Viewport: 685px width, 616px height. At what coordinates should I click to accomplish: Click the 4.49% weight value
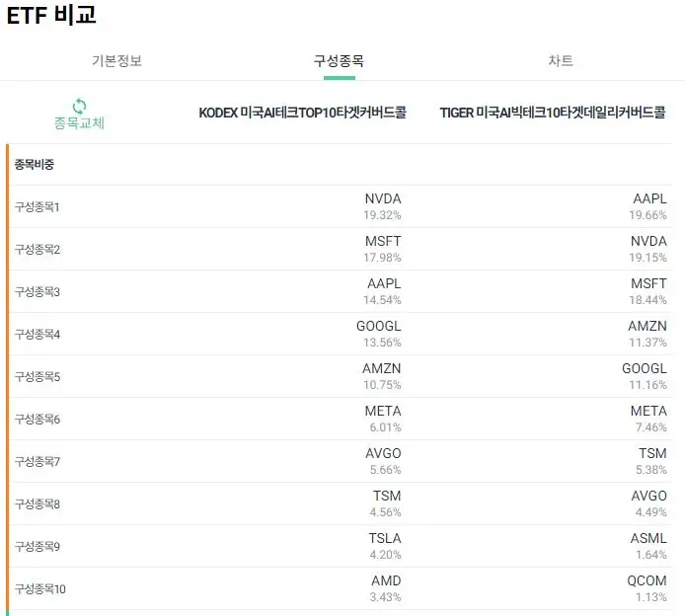(650, 511)
